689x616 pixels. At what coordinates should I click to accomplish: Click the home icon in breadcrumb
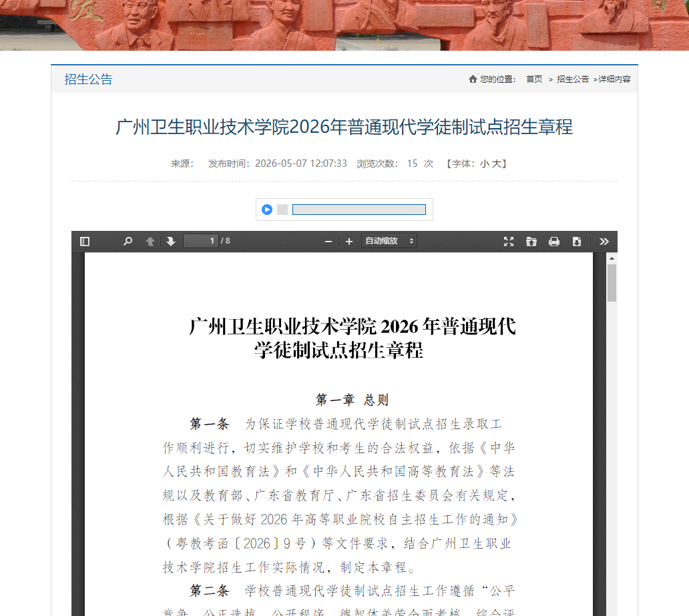(473, 79)
